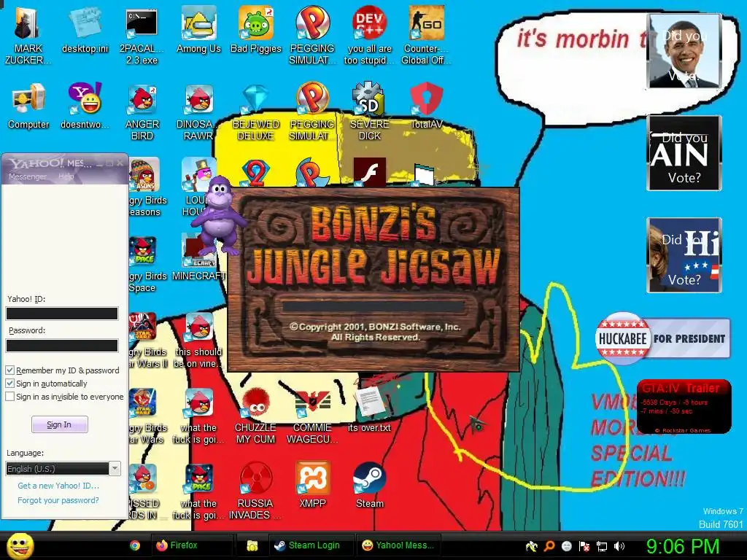Open the file explorer taskbar icon
The image size is (747, 560).
(252, 545)
